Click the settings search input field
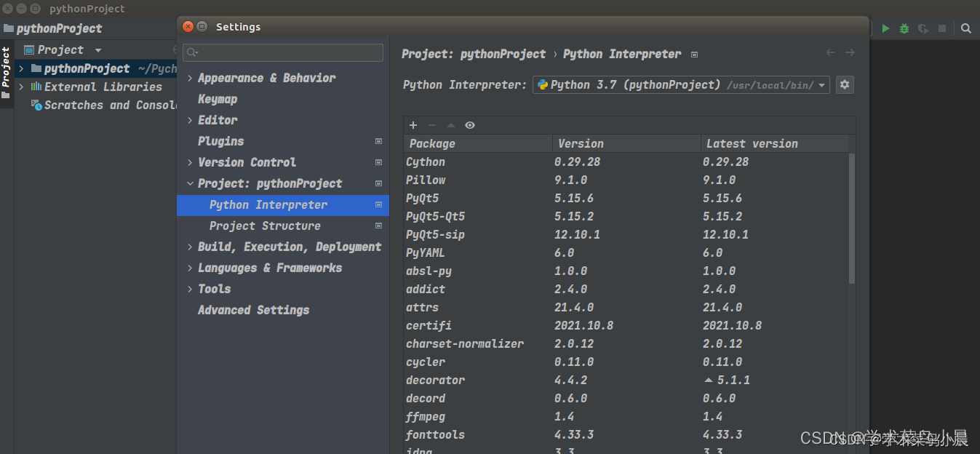This screenshot has height=454, width=980. pos(284,52)
